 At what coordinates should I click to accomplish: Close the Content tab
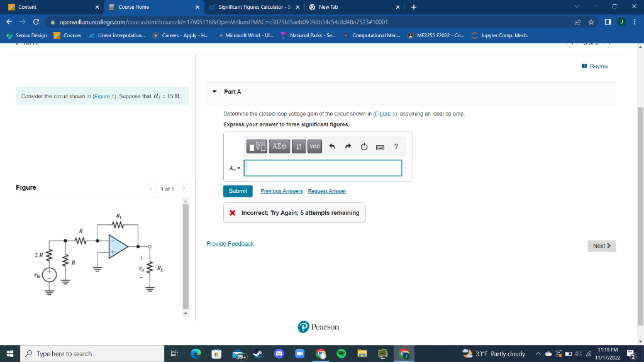97,7
